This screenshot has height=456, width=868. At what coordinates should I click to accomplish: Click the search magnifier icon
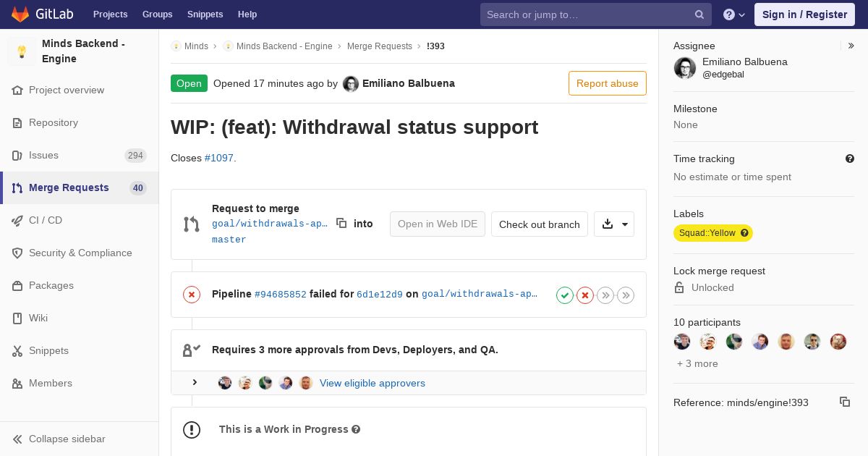click(x=699, y=14)
